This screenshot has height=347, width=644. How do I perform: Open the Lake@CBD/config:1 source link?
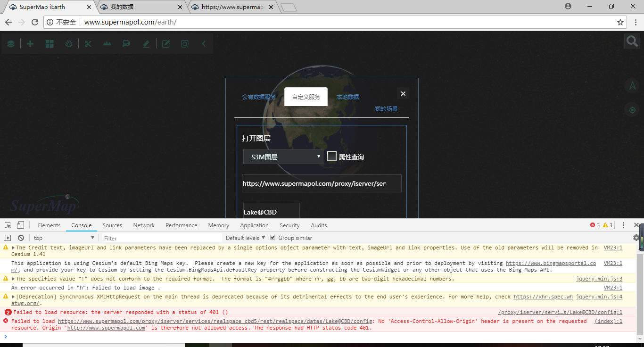(560, 312)
